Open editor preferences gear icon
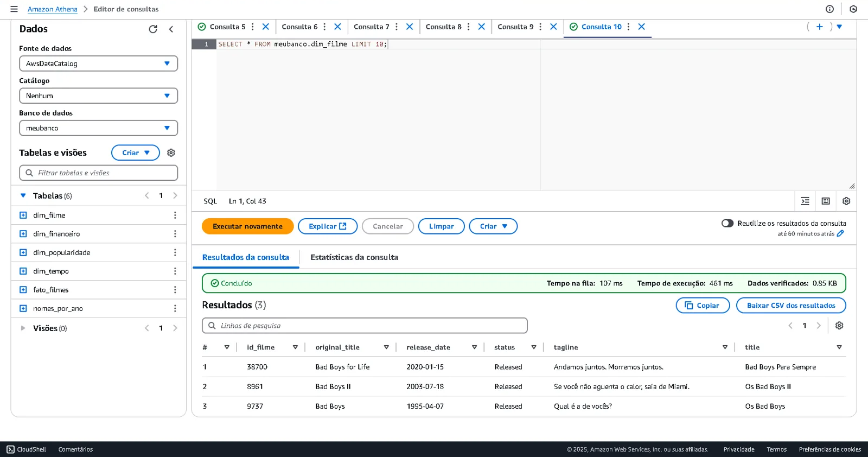Screen dimensions: 868x457 point(846,201)
